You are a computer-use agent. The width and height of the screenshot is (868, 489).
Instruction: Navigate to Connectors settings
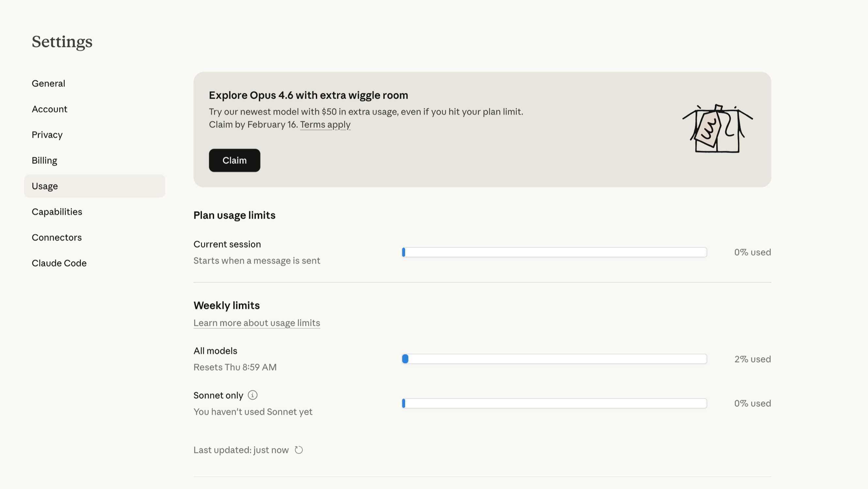tap(57, 237)
